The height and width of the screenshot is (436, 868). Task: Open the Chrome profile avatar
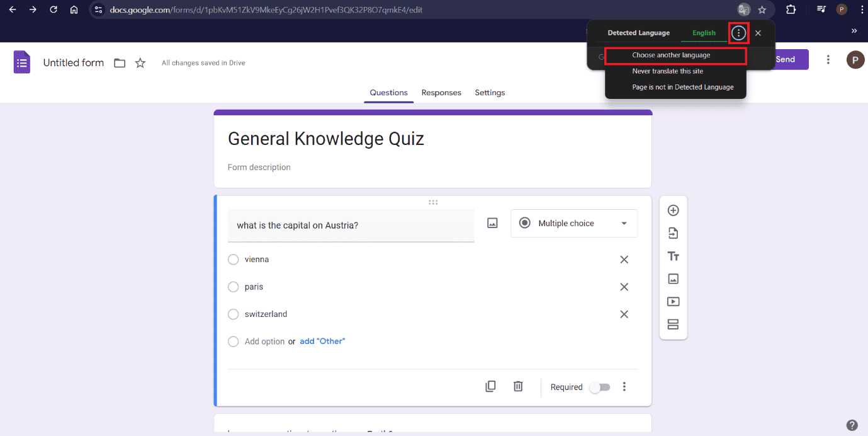[842, 9]
